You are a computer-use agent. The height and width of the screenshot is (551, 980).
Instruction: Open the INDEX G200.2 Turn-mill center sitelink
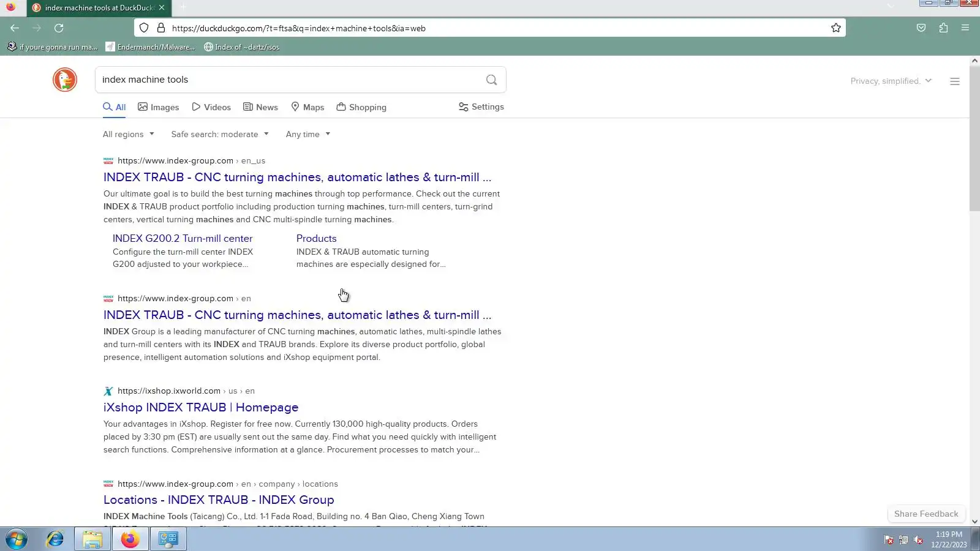click(x=183, y=239)
